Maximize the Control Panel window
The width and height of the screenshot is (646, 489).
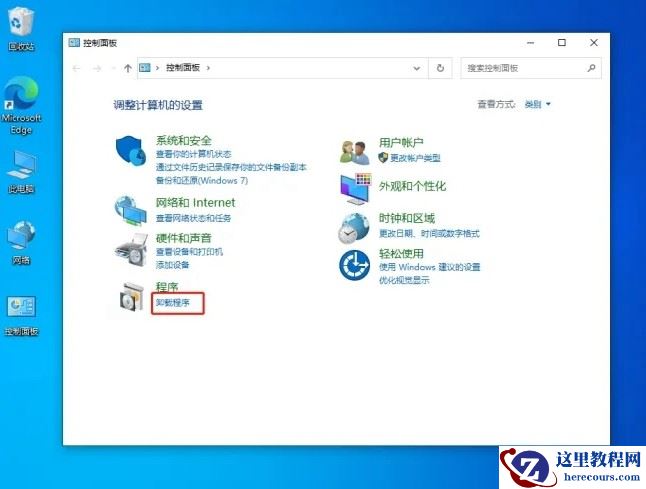point(562,42)
